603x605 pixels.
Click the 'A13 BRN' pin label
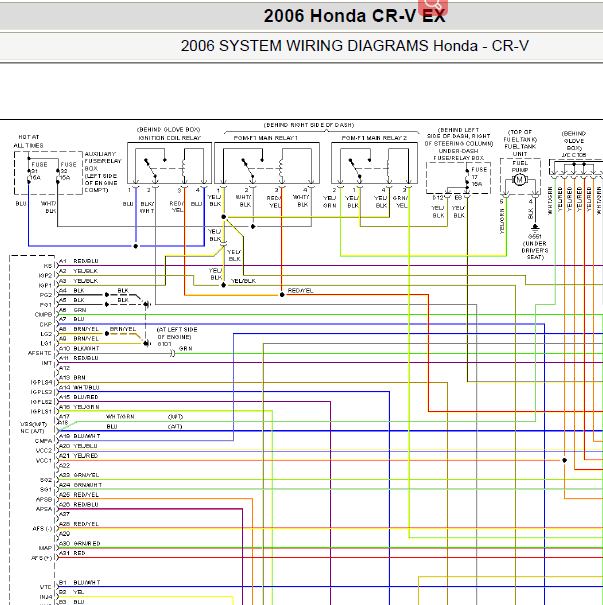[x=72, y=377]
